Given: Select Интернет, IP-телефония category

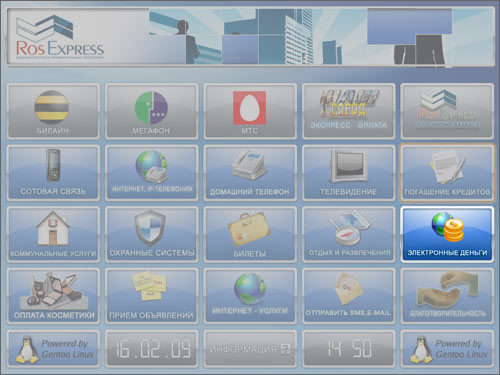Looking at the screenshot, I should [152, 173].
